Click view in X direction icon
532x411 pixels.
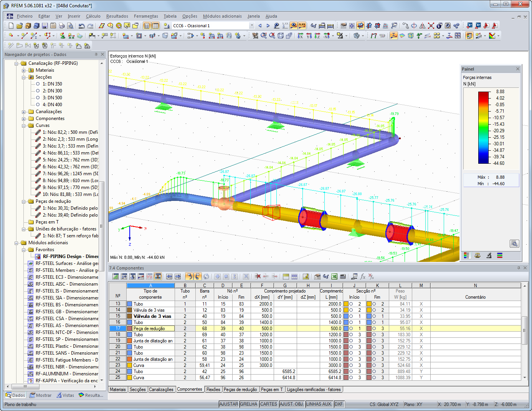(301, 36)
